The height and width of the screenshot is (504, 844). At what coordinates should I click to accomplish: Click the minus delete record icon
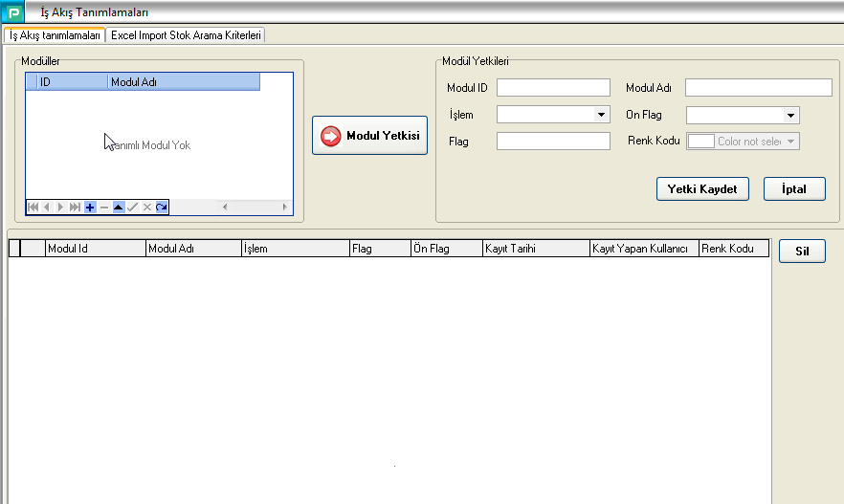point(104,207)
